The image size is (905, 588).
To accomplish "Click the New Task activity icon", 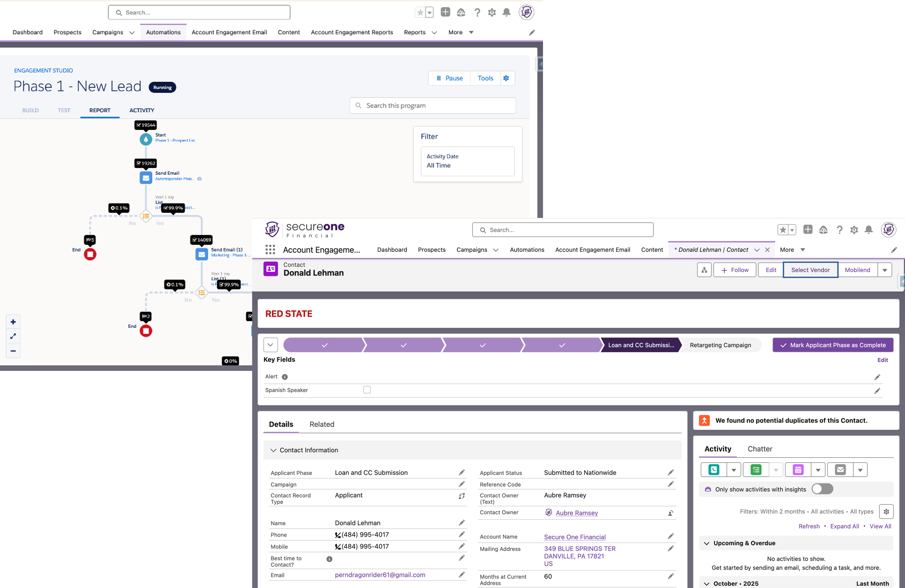I will tap(756, 470).
